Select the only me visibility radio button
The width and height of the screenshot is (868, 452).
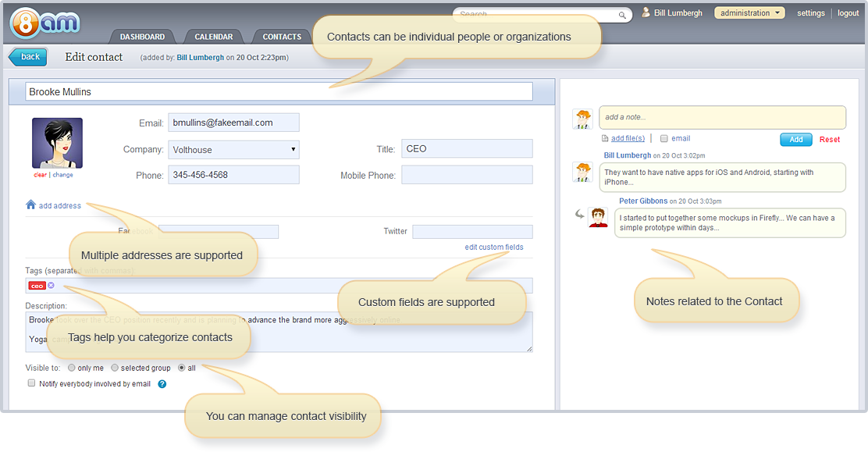[x=72, y=367]
